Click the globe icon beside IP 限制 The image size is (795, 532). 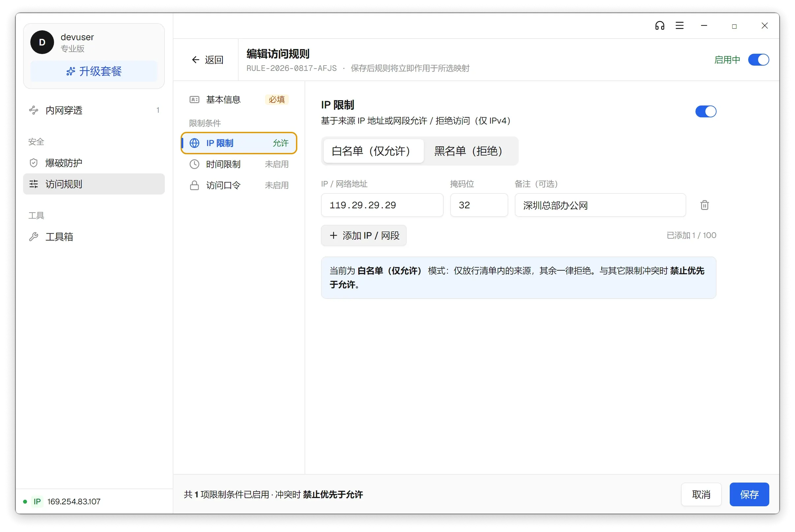(194, 143)
